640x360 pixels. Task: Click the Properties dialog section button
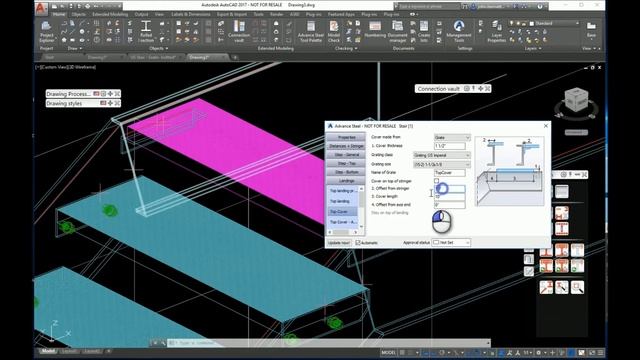(x=347, y=138)
